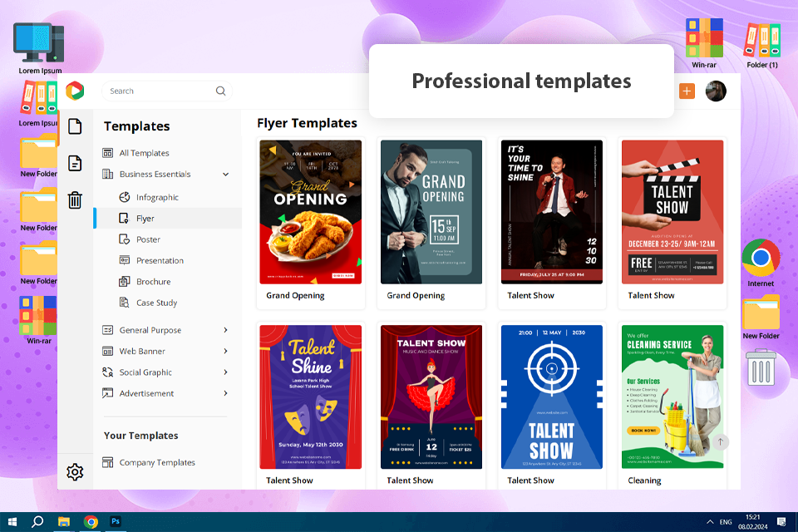Image resolution: width=798 pixels, height=532 pixels.
Task: Open the Recycle Bin desktop icon
Action: click(761, 367)
